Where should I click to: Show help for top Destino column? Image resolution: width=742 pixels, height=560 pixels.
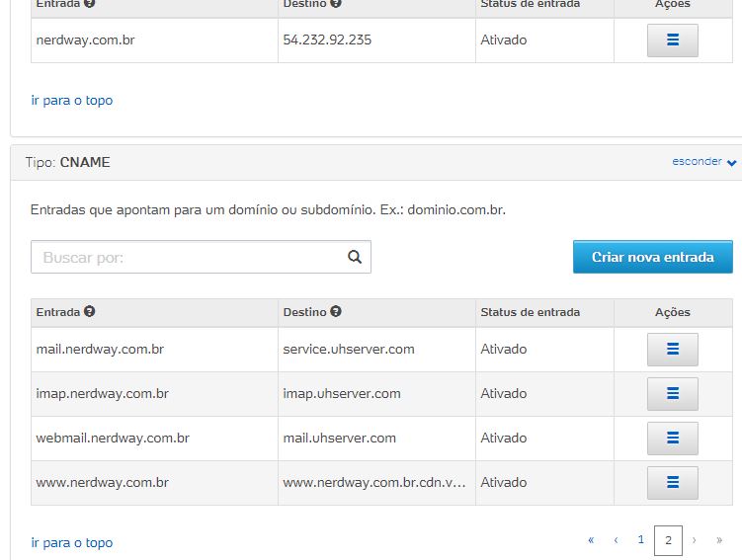[336, 3]
